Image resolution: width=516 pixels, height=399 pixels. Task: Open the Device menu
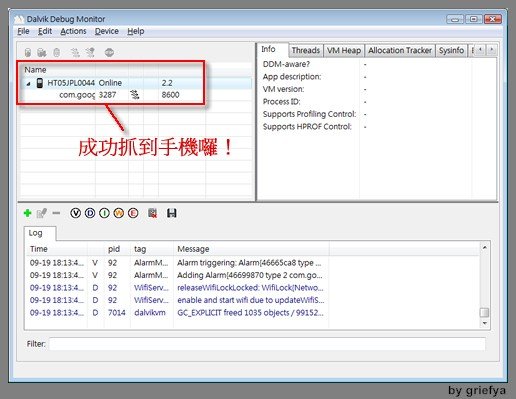tap(107, 31)
